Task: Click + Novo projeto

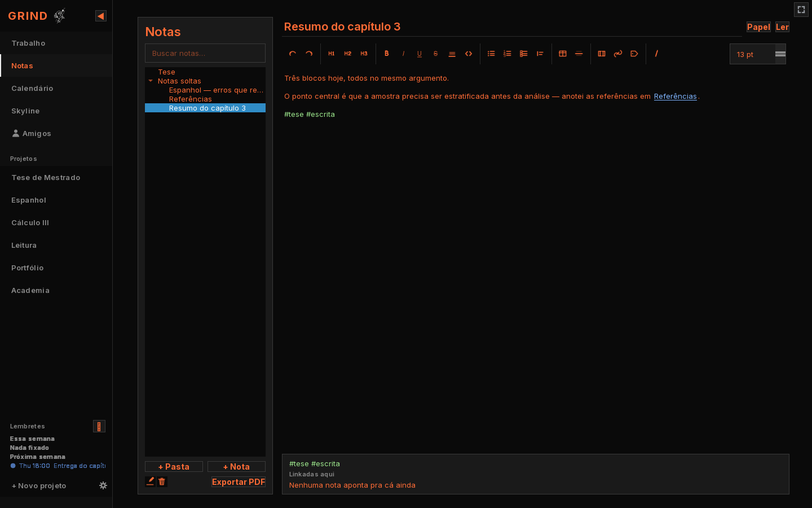Action: pos(39,485)
